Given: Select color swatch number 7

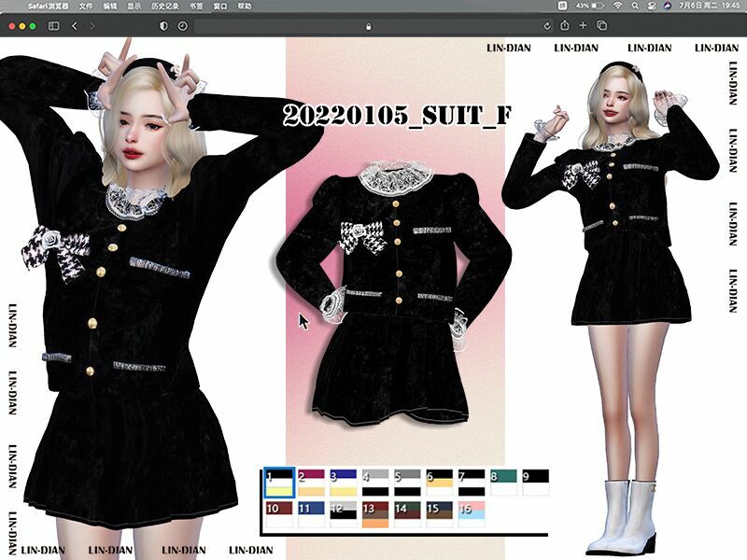Looking at the screenshot, I should [472, 483].
